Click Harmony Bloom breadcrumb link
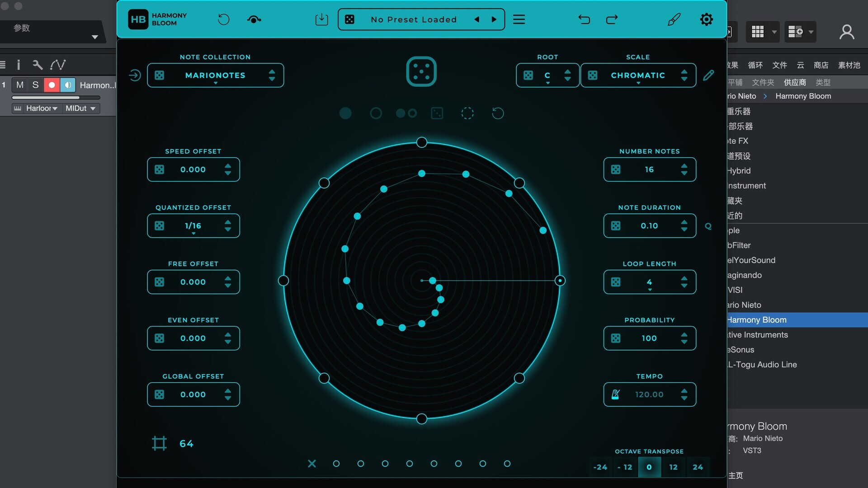868x488 pixels. (803, 96)
